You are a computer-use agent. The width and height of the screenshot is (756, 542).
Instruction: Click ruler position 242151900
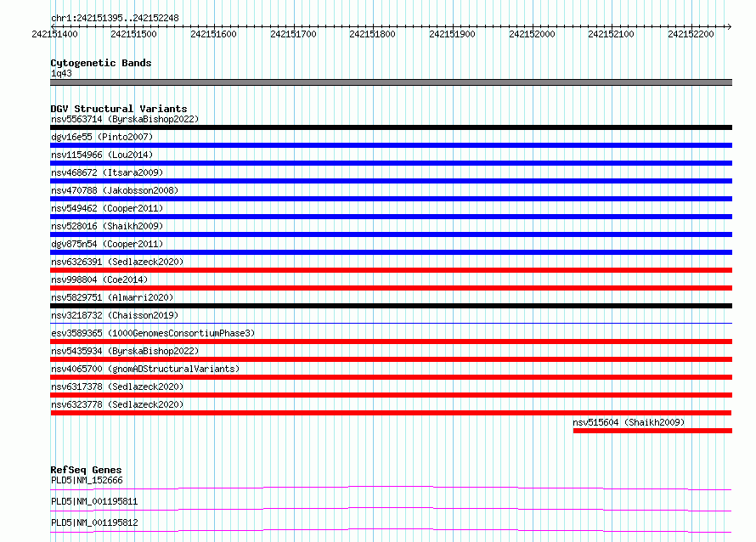click(452, 34)
